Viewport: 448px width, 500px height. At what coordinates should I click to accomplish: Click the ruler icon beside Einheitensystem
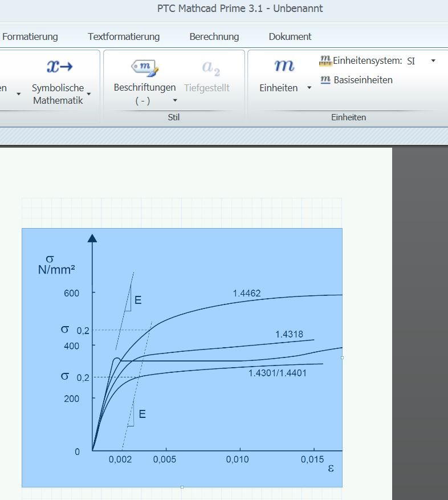click(x=325, y=60)
